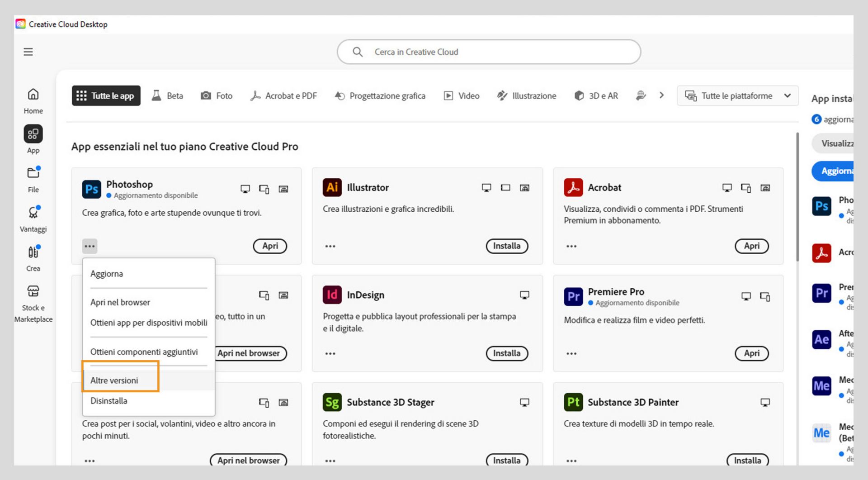Click the Substance 3D Stager icon
This screenshot has height=480, width=868.
[x=332, y=402]
